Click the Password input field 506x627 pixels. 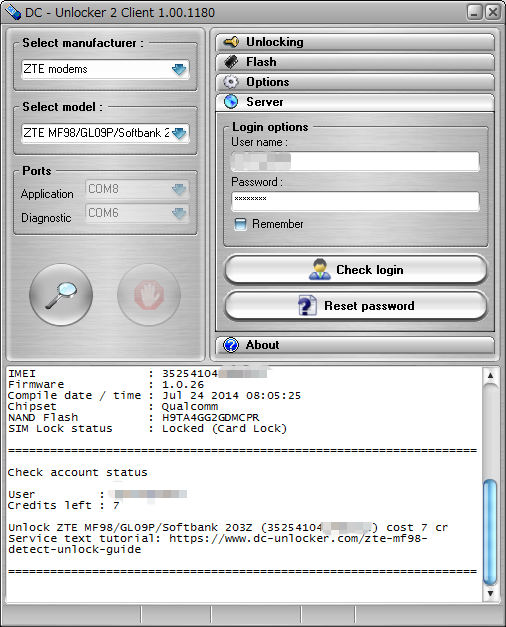pyautogui.click(x=355, y=201)
